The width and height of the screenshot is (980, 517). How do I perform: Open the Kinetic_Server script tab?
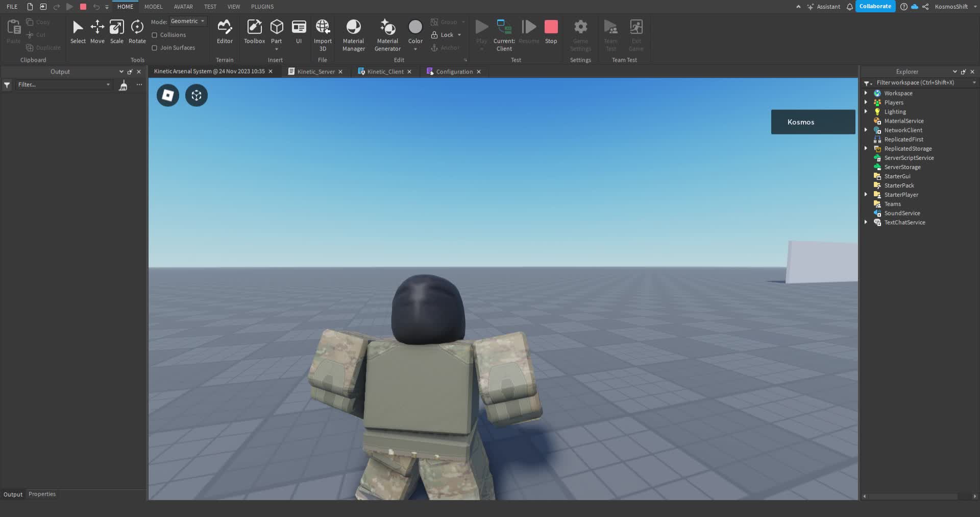point(315,72)
